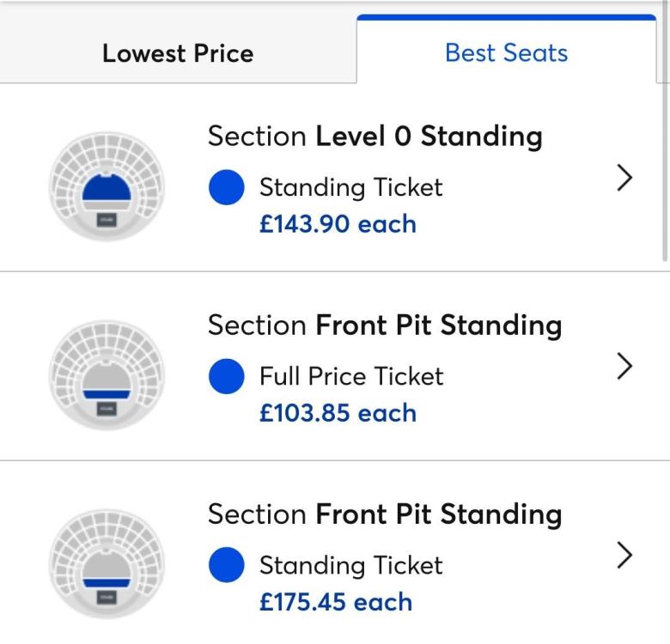Click the Full Price Ticket label
670x644 pixels.
point(350,376)
